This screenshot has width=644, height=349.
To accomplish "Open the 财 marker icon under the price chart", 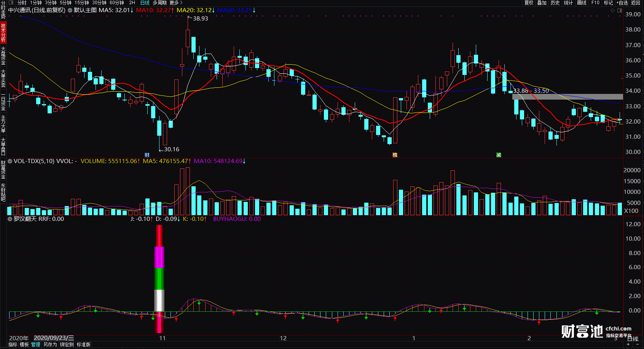I will click(147, 155).
